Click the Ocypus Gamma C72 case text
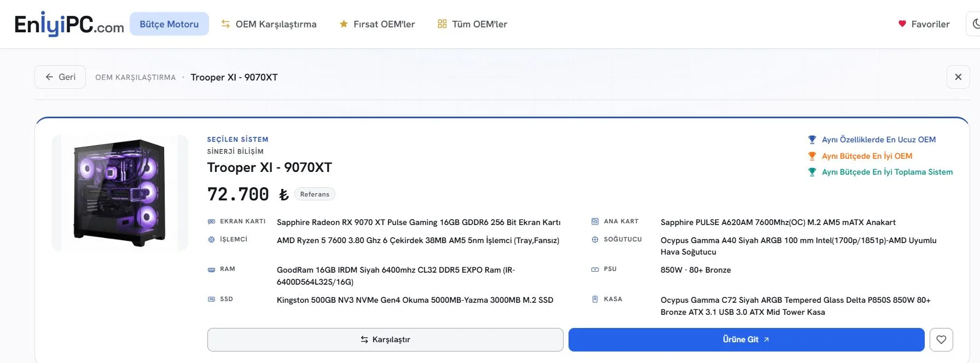The width and height of the screenshot is (980, 363). click(x=796, y=306)
